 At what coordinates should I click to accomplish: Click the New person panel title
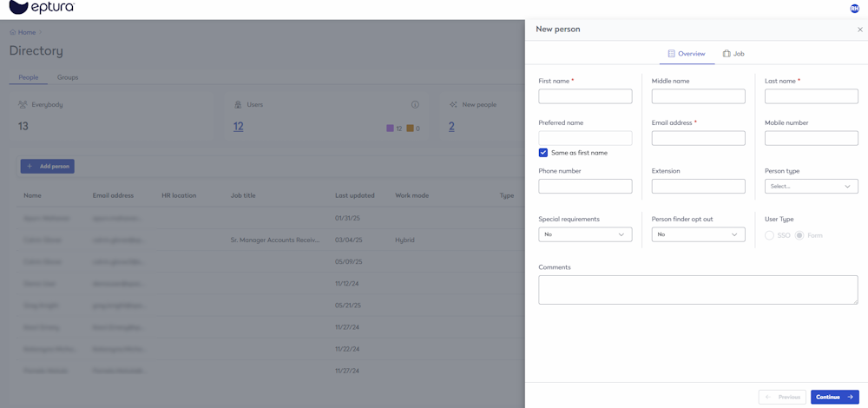(558, 29)
